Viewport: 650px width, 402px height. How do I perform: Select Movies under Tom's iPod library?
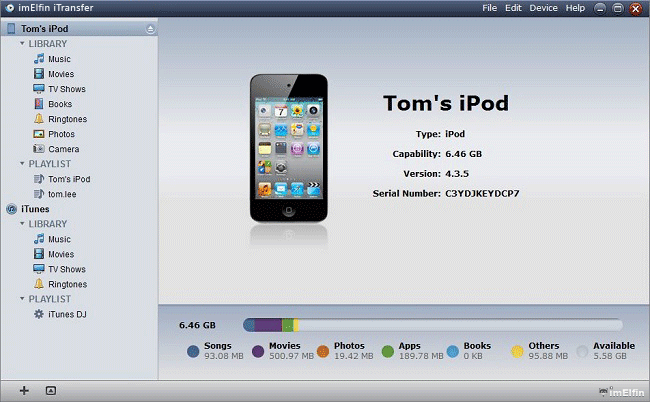point(60,74)
